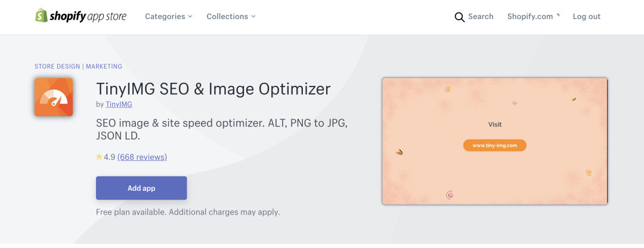Open the Categories dropdown menu

[169, 17]
